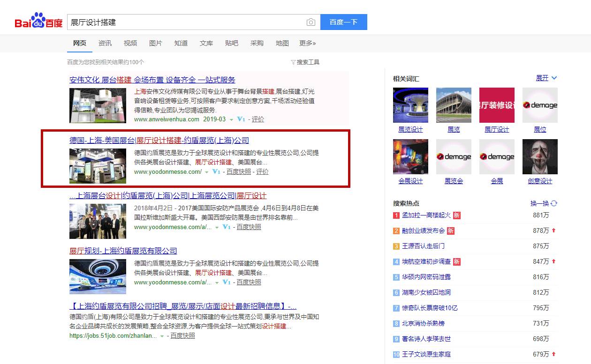Screen dimensions: 591x364
Task: Click V1 badge on 展厅规划 result
Action: (227, 282)
